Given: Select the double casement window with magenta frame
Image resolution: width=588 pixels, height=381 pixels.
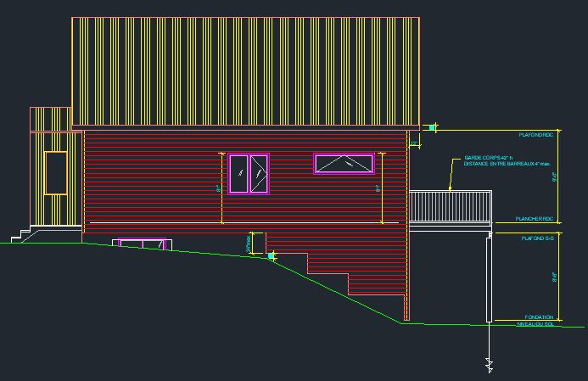Looking at the screenshot, I should (x=249, y=174).
